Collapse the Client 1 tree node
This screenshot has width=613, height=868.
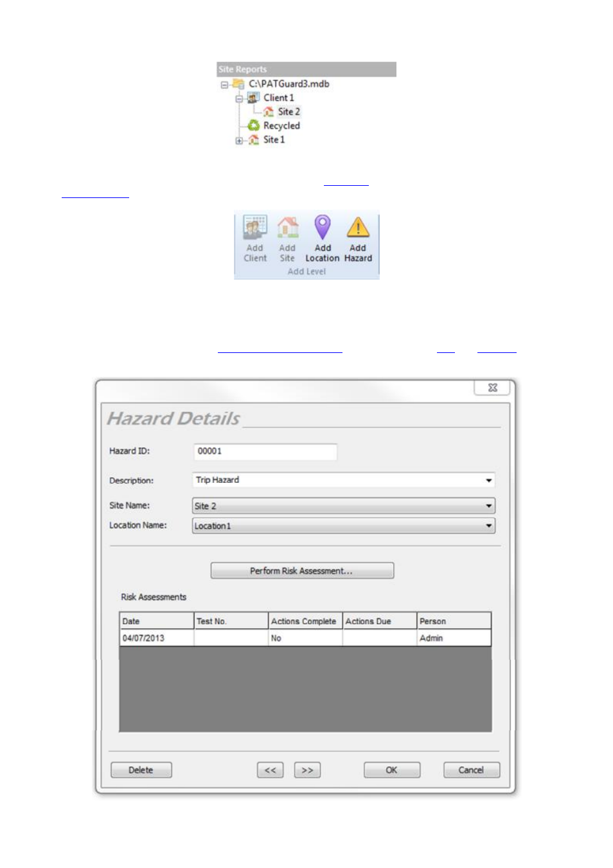pos(239,99)
